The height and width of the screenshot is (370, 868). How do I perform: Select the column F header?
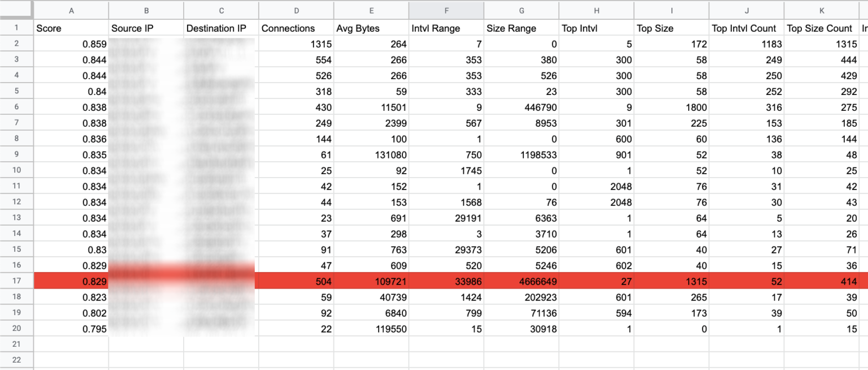coord(446,10)
